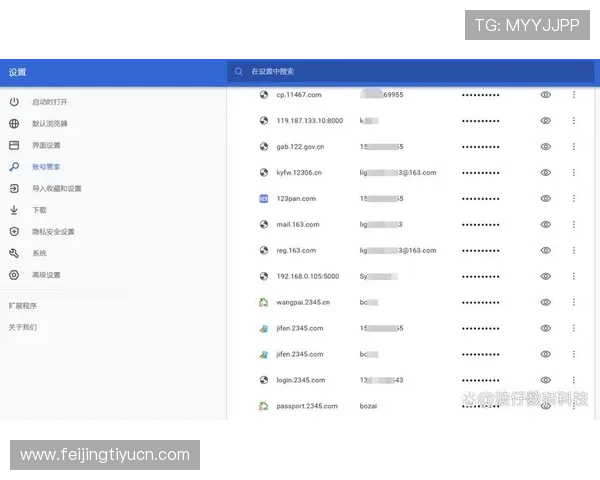600x480 pixels.
Task: Click the site name passport.2345.com
Action: [307, 406]
